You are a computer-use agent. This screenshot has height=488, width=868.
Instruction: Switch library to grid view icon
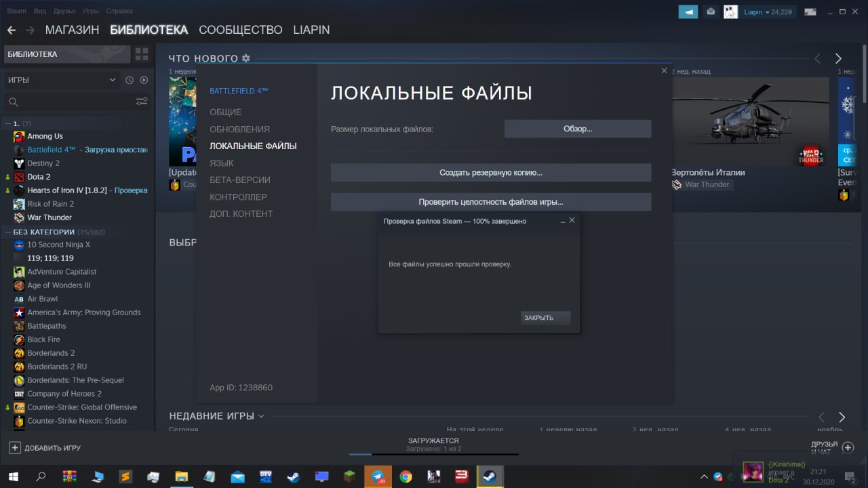click(142, 54)
